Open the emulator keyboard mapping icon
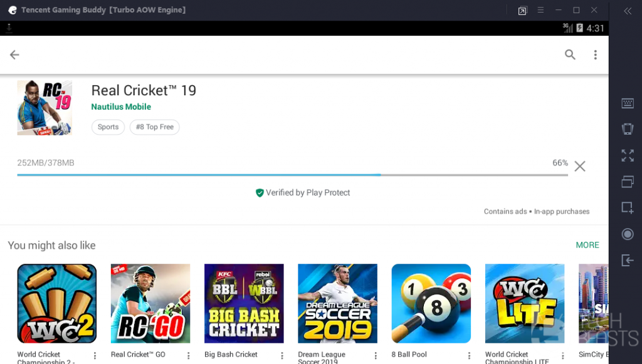 pos(627,103)
